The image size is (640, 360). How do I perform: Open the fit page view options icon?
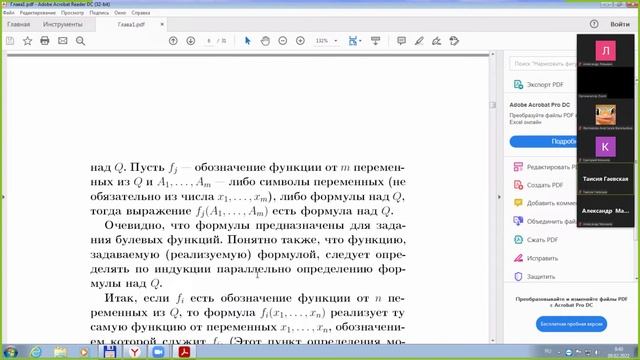coord(354,41)
